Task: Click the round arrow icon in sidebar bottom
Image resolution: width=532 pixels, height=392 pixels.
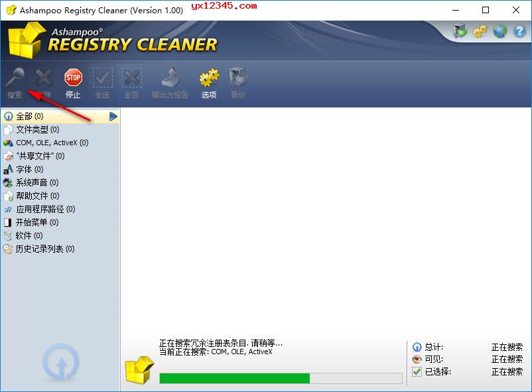Action: coord(61,362)
